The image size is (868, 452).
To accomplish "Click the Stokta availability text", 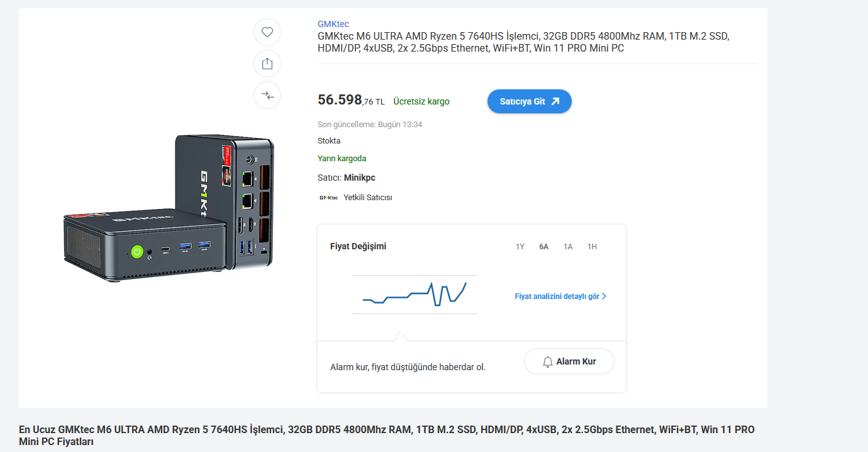I will pyautogui.click(x=329, y=141).
